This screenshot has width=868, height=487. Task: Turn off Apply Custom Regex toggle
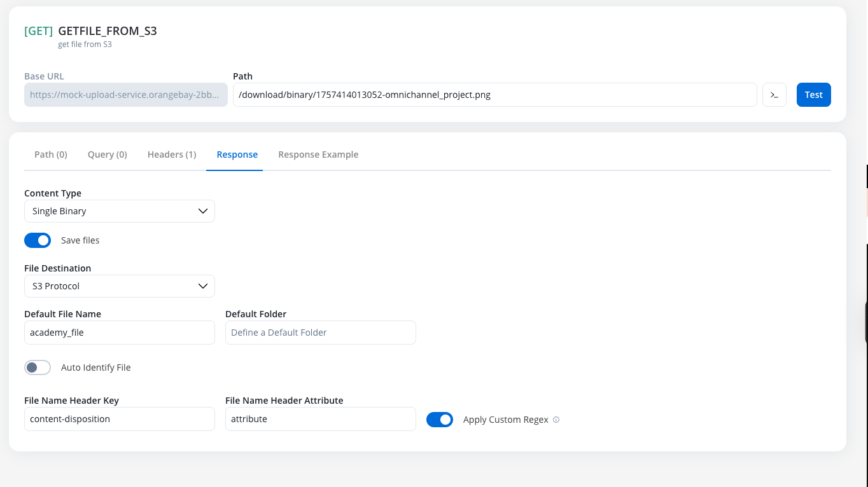coord(439,420)
